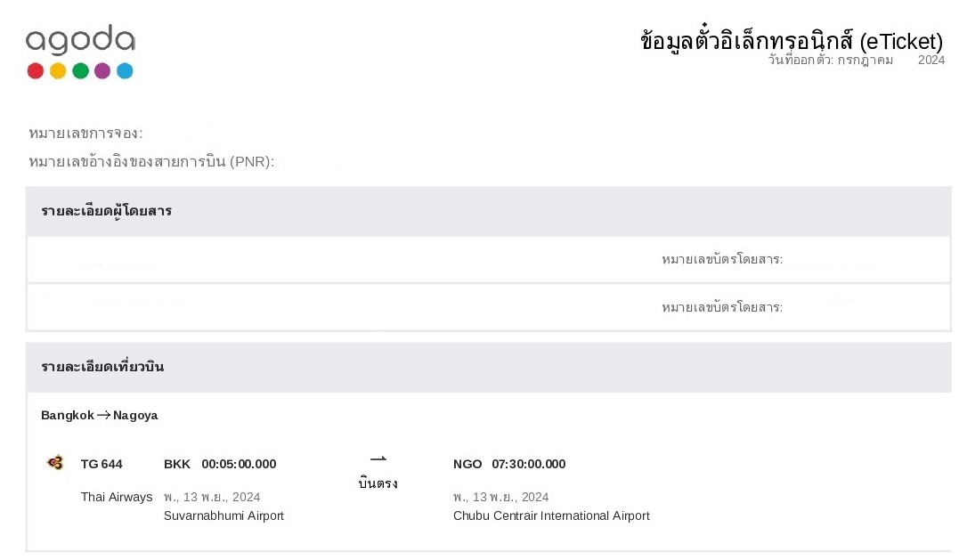959x560 pixels.
Task: Click the green agoda dot
Action: [81, 71]
